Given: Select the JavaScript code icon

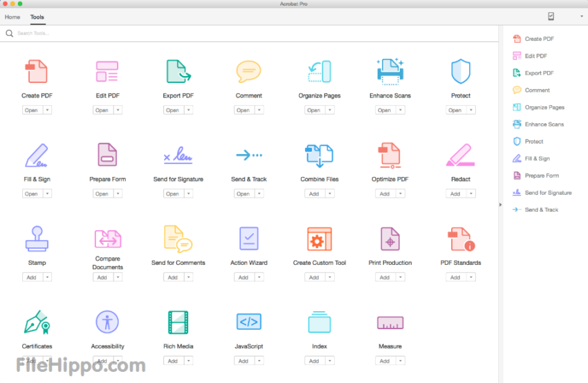Looking at the screenshot, I should [x=248, y=321].
